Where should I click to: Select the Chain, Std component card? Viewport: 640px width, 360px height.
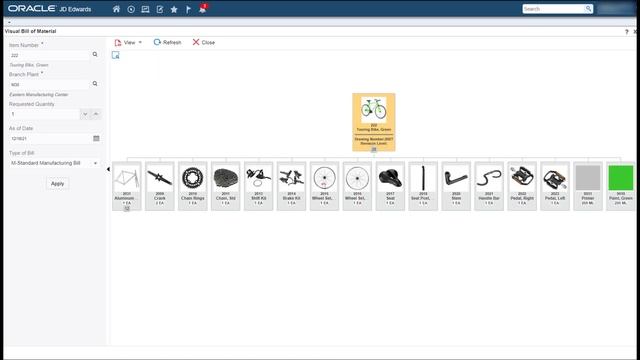[226, 186]
